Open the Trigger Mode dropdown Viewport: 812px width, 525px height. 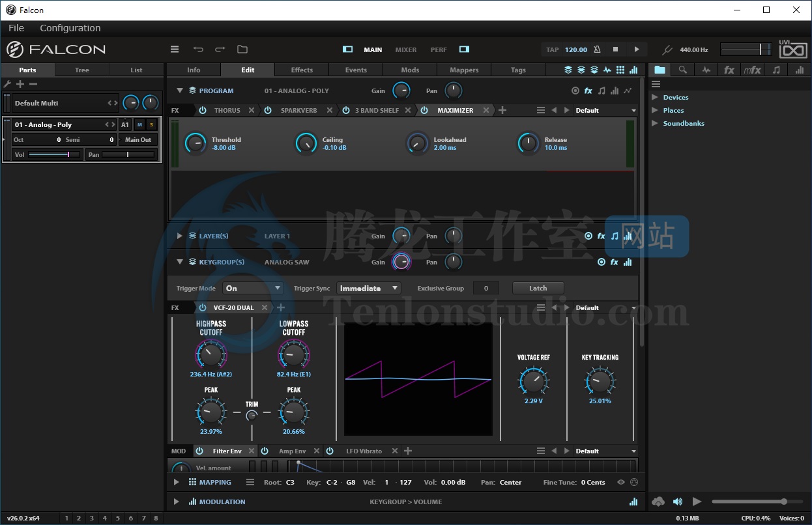[253, 288]
